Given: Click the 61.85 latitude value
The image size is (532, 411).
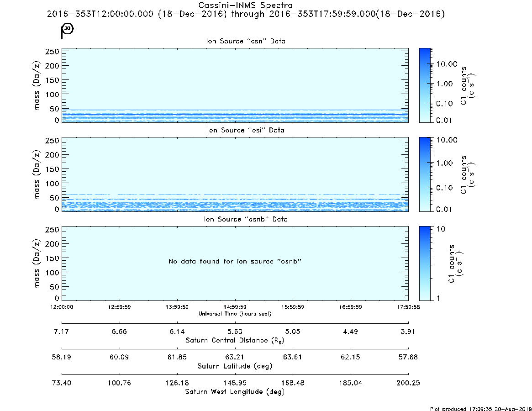Looking at the screenshot, I should (177, 358).
